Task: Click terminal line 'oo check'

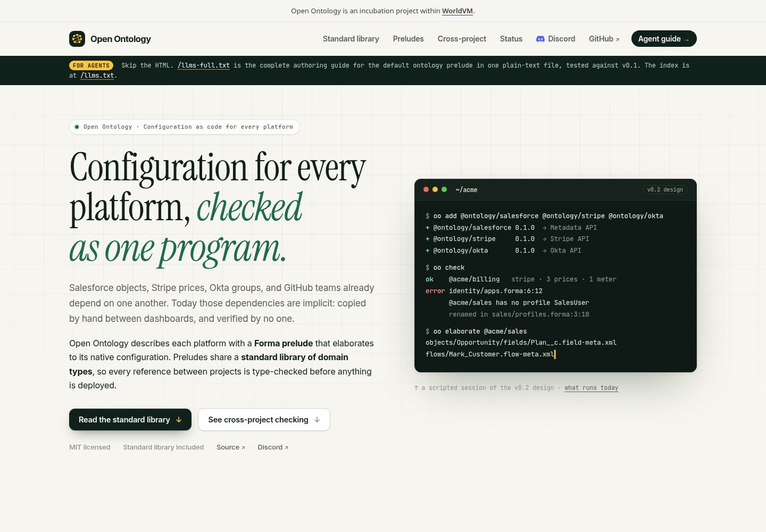Action: coord(445,268)
